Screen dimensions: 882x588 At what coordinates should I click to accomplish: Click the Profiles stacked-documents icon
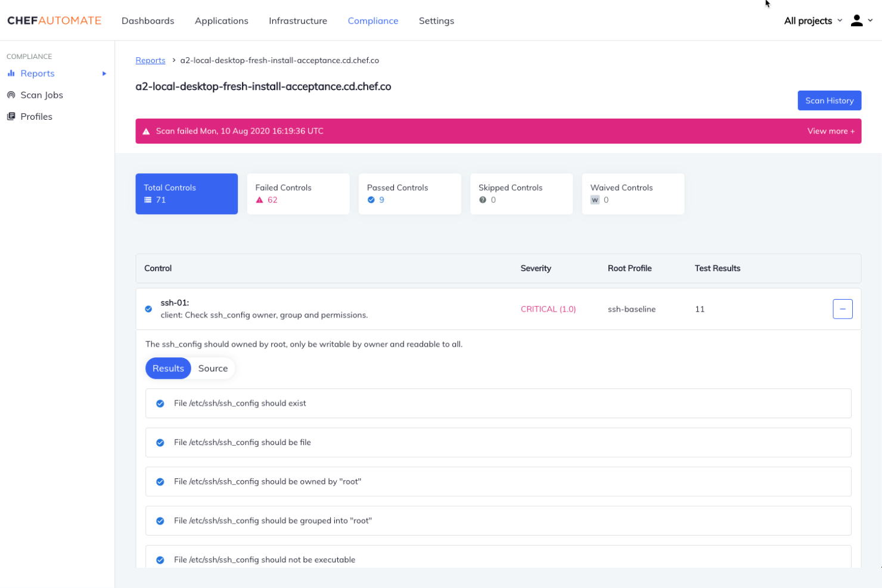click(x=11, y=116)
